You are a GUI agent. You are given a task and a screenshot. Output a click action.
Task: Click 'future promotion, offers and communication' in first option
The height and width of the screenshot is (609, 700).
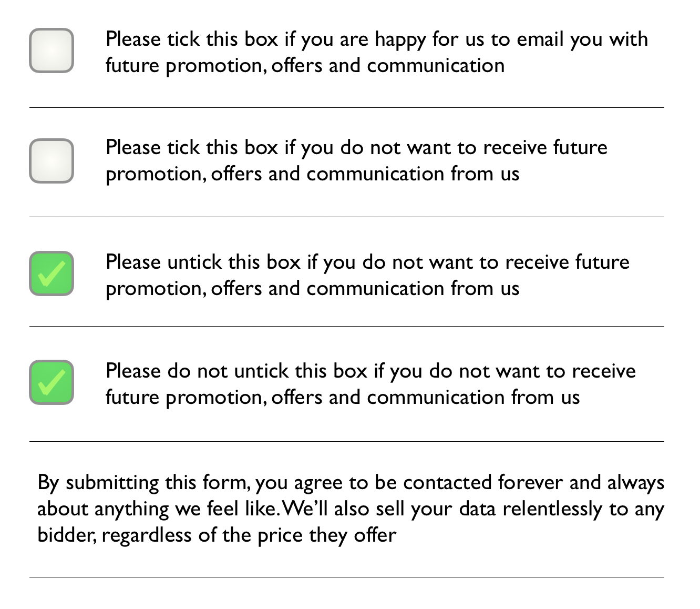305,66
